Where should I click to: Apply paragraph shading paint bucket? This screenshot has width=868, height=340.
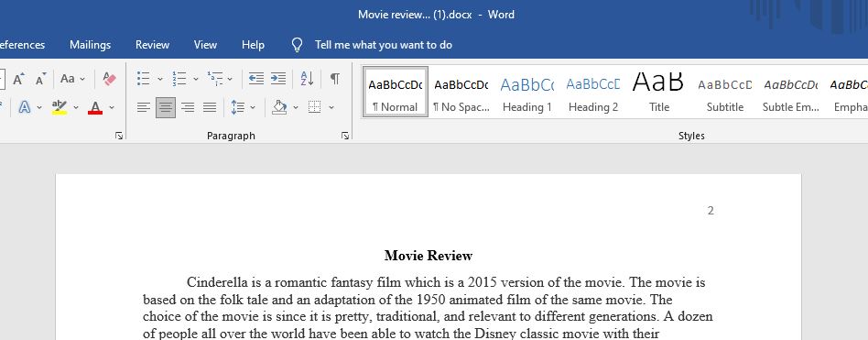[x=279, y=107]
